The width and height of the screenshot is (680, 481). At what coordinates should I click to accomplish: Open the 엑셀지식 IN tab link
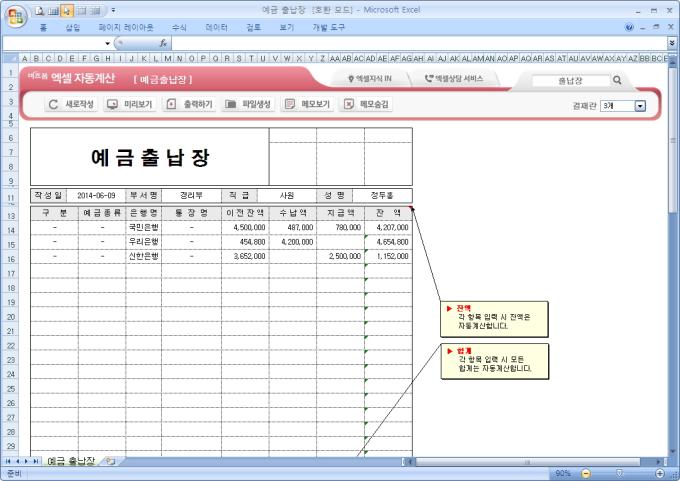[370, 79]
